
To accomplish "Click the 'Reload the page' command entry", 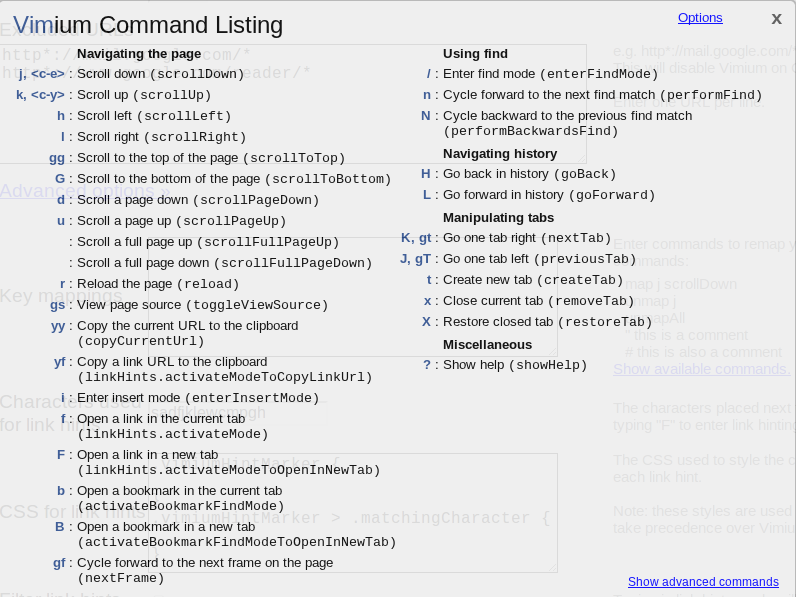I will (x=158, y=284).
